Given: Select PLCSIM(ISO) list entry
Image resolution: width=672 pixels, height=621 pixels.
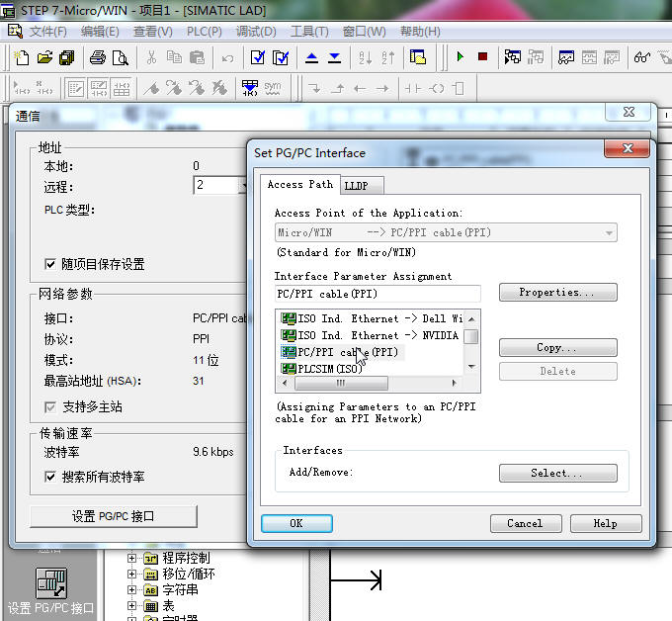Looking at the screenshot, I should pyautogui.click(x=322, y=369).
